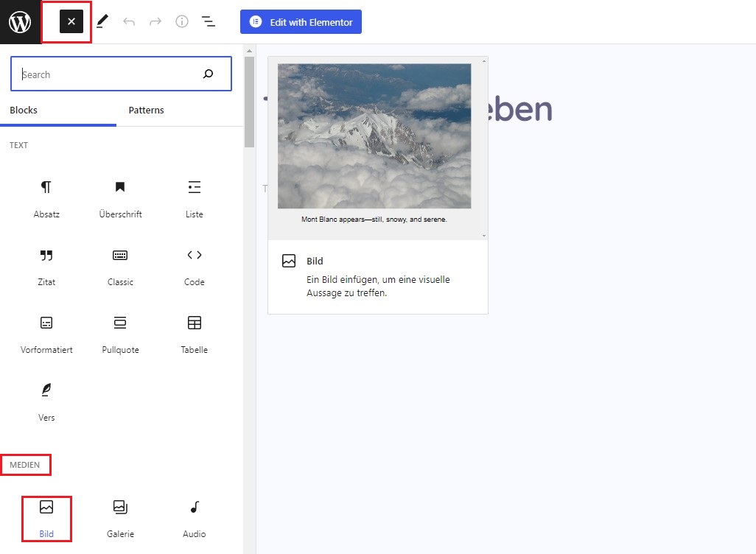Insert a Code block
Image resolution: width=756 pixels, height=554 pixels.
click(195, 267)
